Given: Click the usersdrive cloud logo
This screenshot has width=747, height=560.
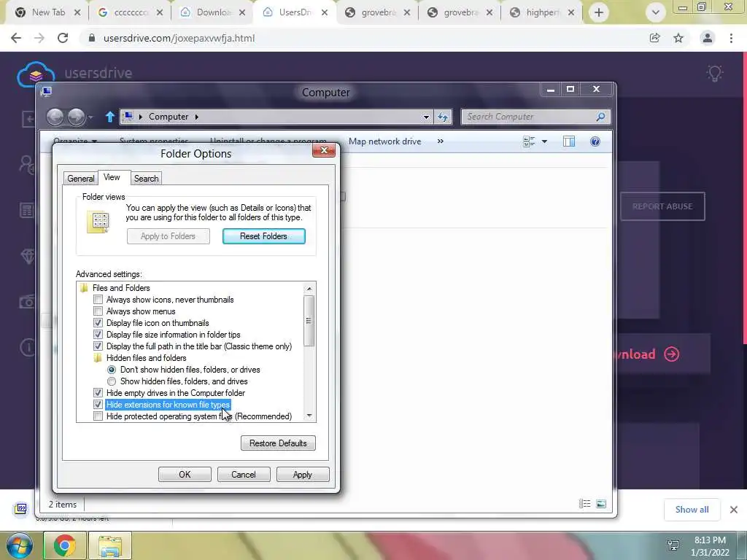Looking at the screenshot, I should click(x=36, y=74).
